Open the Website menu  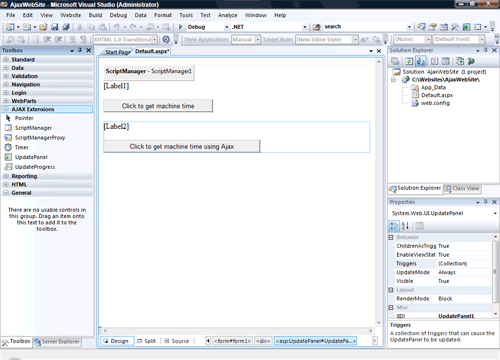[70, 15]
